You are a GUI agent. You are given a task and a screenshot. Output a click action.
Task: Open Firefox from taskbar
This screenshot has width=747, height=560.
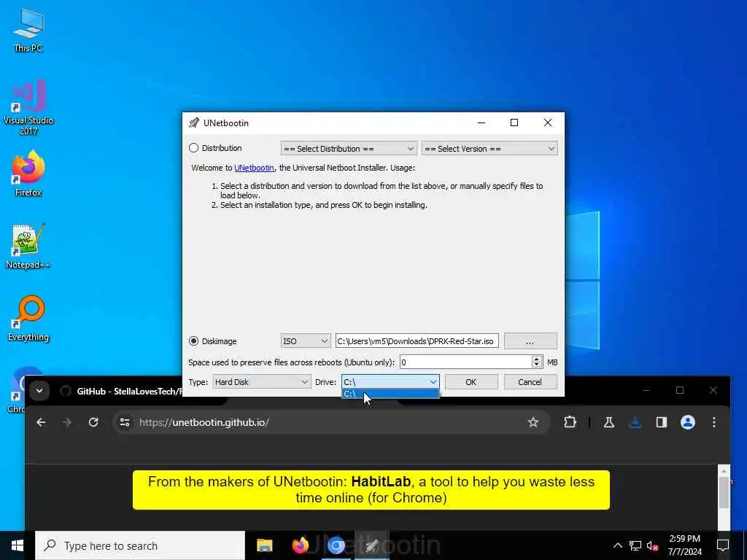(x=300, y=545)
